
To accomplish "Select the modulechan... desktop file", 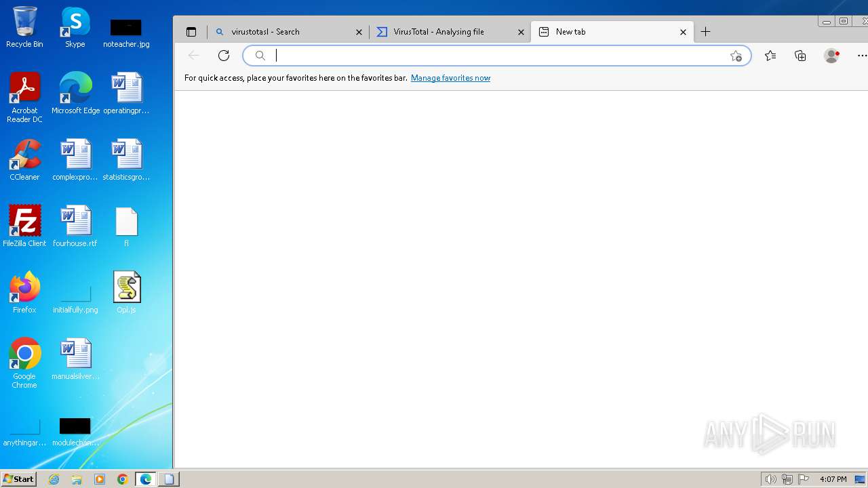I will 75,432.
